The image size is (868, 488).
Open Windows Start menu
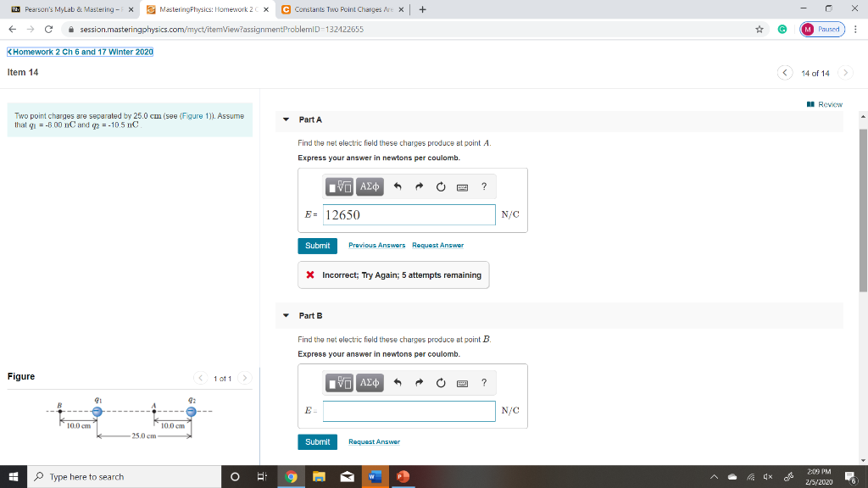[14, 476]
